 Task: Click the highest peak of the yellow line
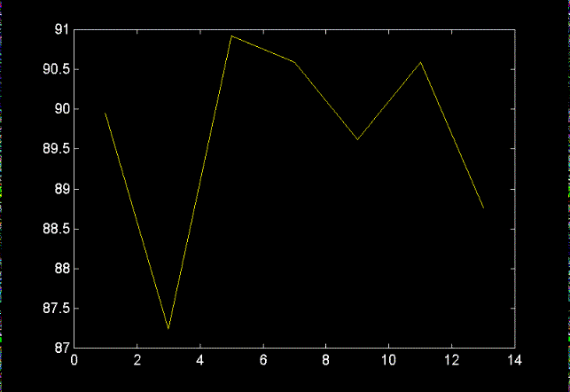(x=231, y=36)
